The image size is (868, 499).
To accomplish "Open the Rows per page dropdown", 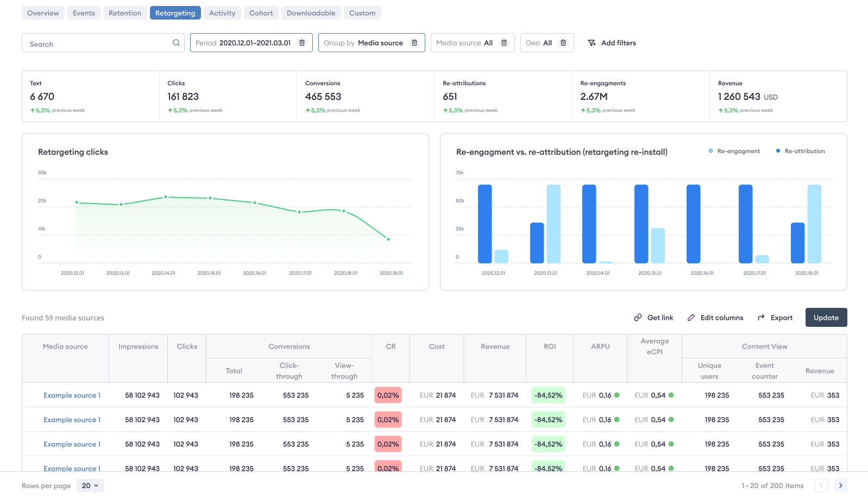I will pos(90,485).
